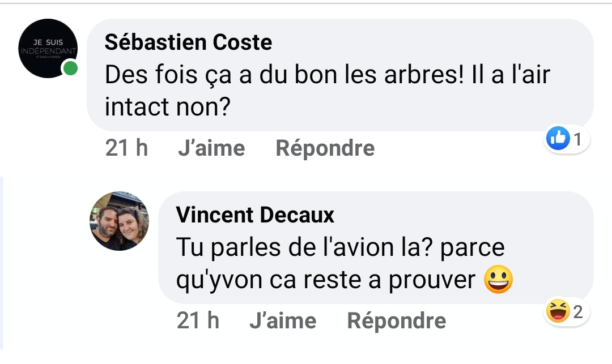Click the grinning emoji in Vincent's reply
This screenshot has width=612, height=364.
pyautogui.click(x=498, y=279)
